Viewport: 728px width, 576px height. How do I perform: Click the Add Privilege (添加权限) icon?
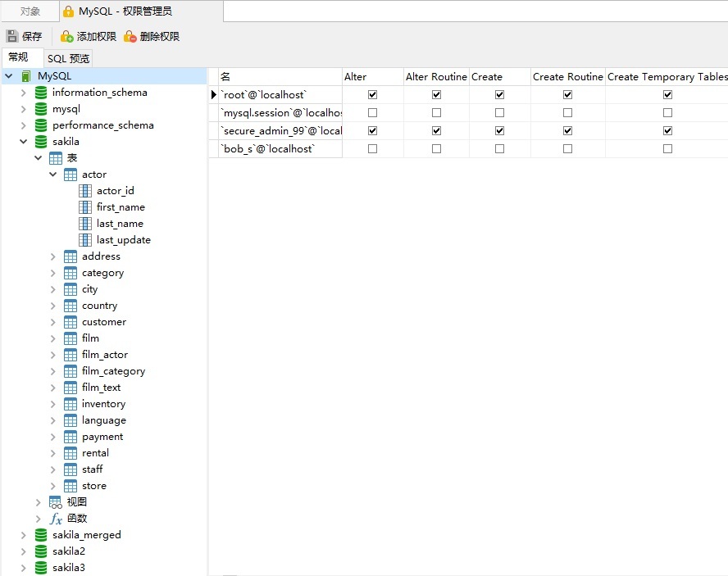pos(67,36)
